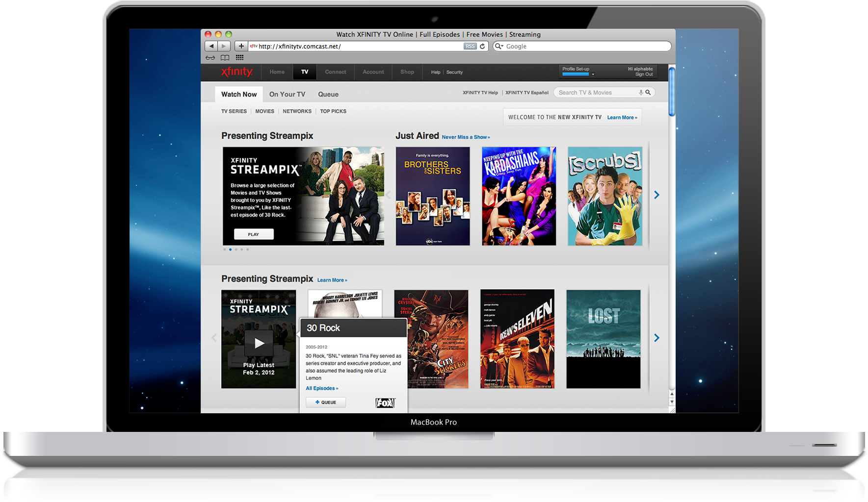Screen dimensions: 868x502
Task: Click the FOX network logo in popup
Action: pyautogui.click(x=385, y=402)
